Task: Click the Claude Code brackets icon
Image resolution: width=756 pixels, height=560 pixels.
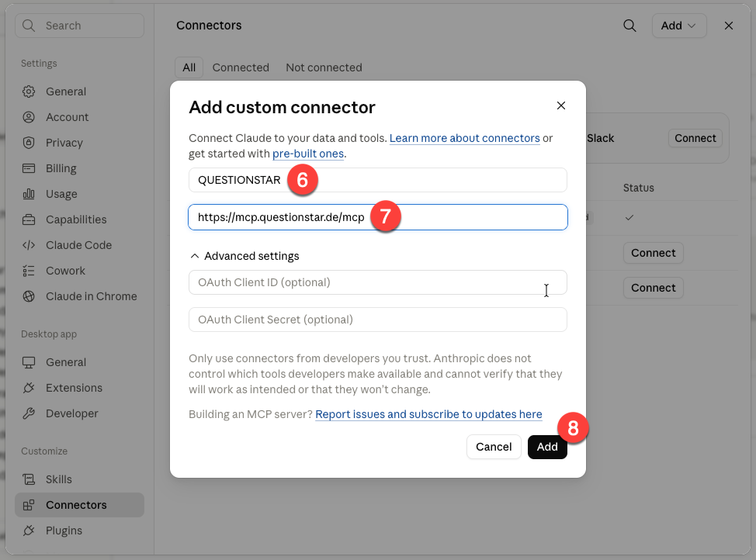Action: [29, 245]
